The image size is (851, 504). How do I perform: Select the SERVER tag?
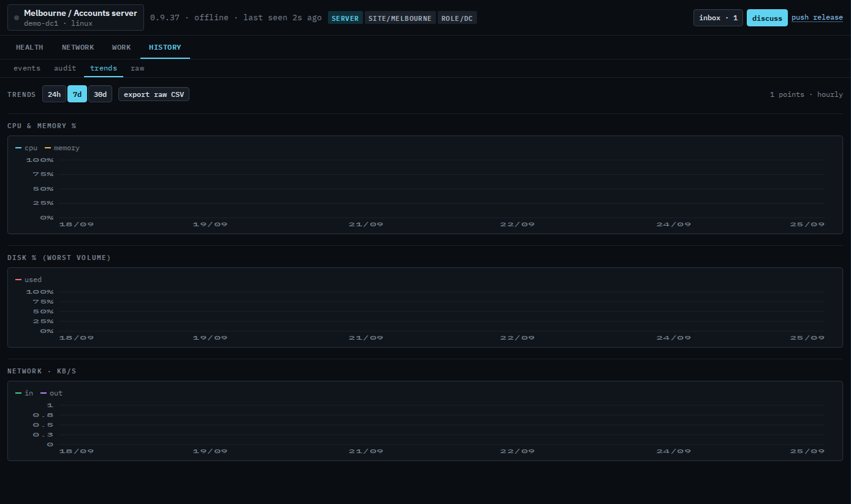[x=345, y=18]
